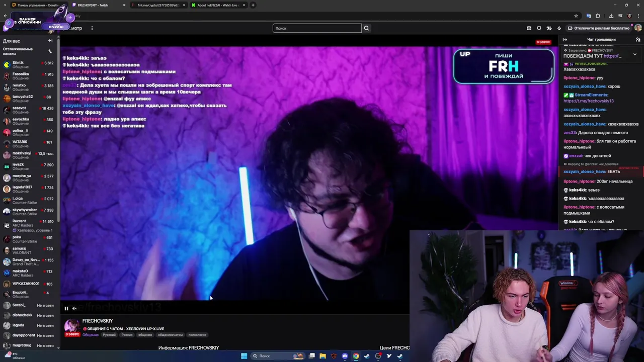
Task: Open the Google Translate extension icon
Action: [x=589, y=16]
